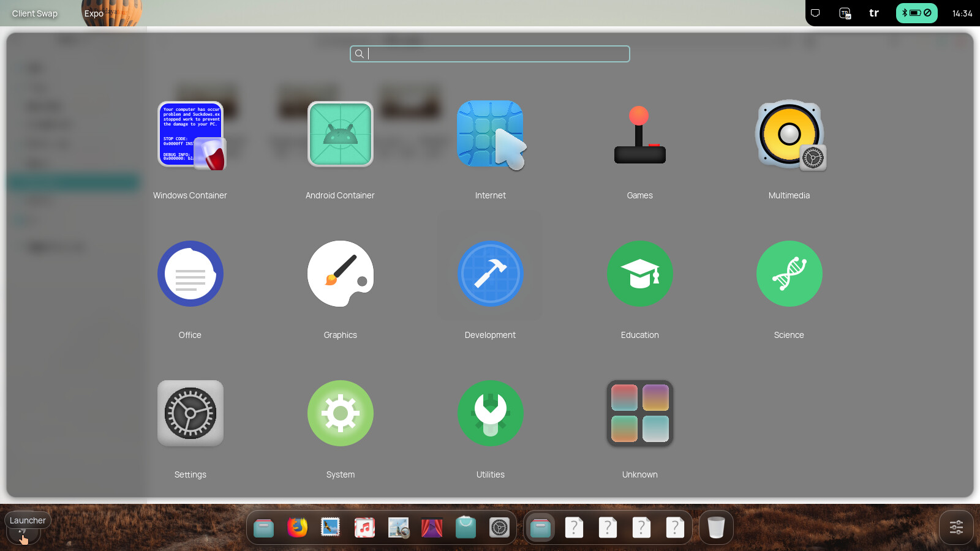Open the Education category
This screenshot has width=980, height=551.
pos(639,274)
